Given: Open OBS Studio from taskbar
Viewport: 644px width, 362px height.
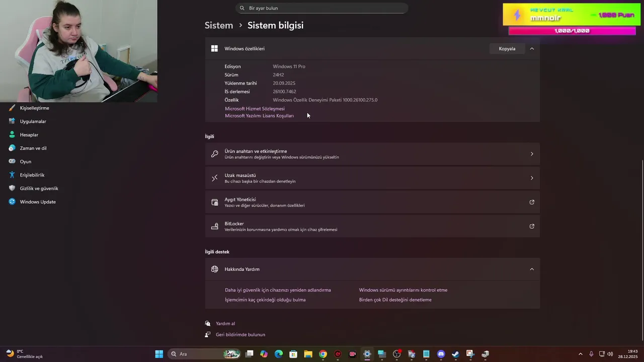Looking at the screenshot, I should (396, 354).
